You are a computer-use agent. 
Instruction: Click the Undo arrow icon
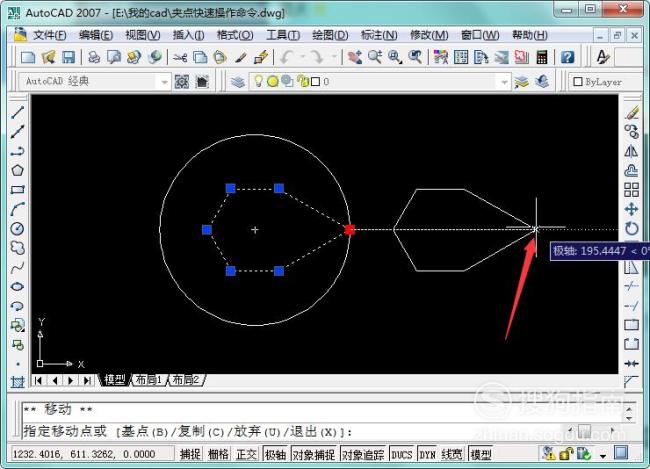point(287,57)
